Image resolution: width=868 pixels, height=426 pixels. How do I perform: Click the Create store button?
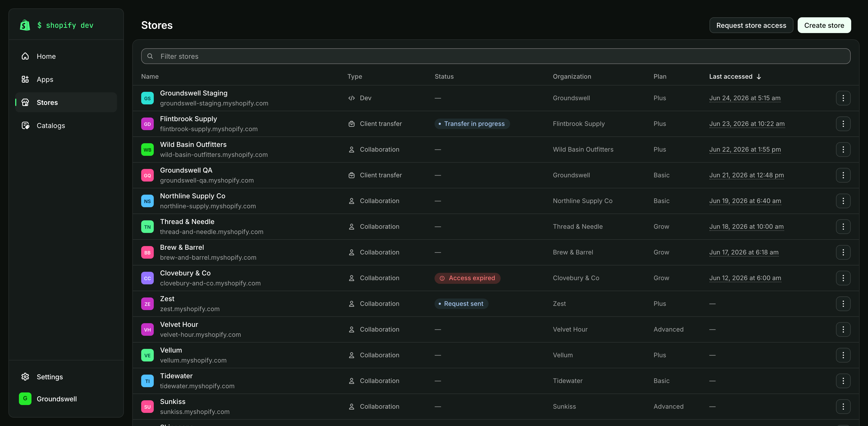coord(824,25)
